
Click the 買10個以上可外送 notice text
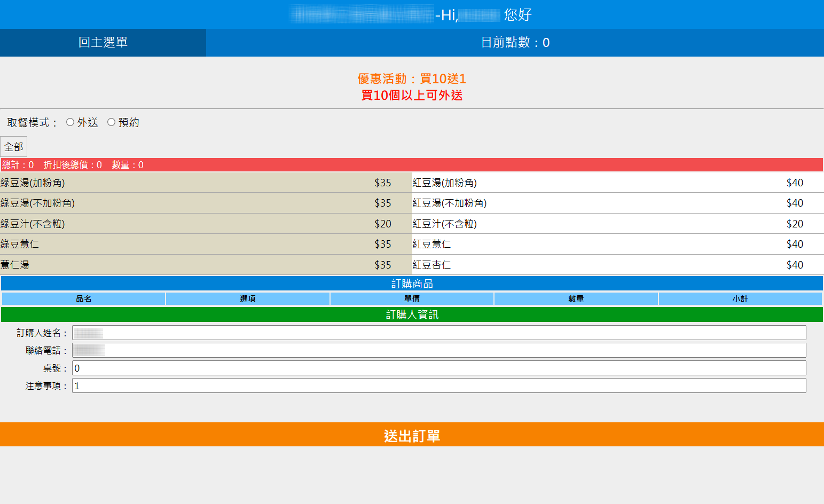tap(412, 96)
